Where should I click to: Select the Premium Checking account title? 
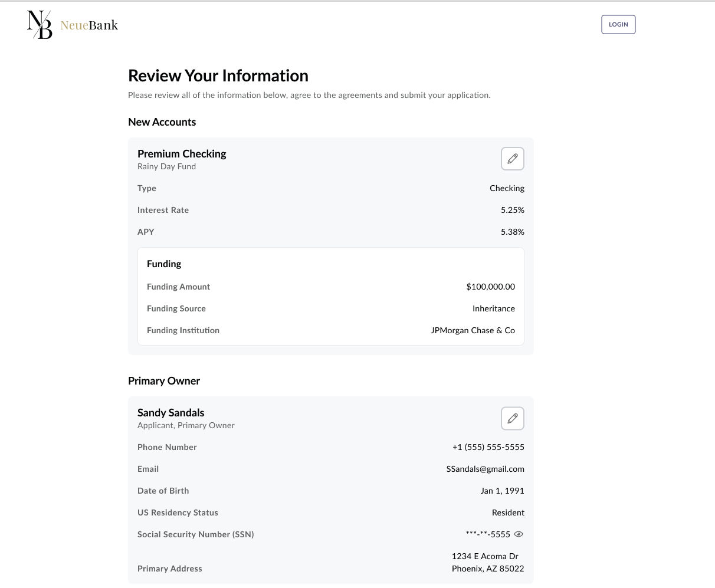(182, 153)
